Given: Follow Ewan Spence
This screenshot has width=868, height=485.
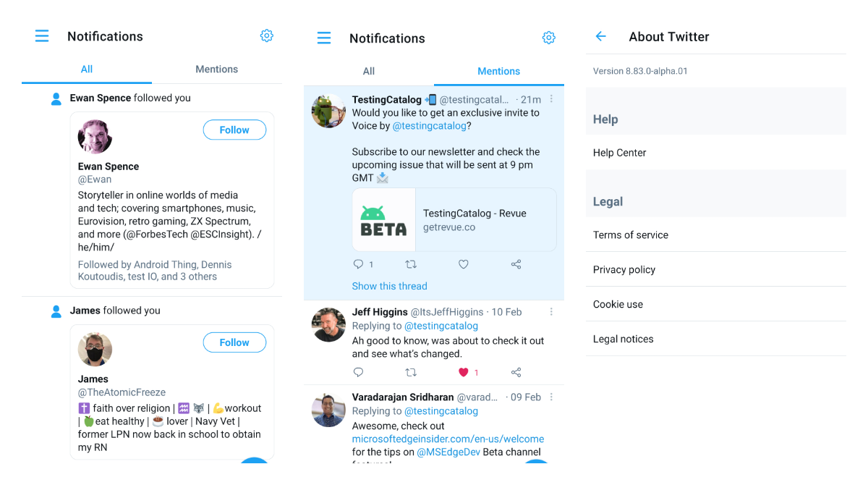Looking at the screenshot, I should coord(234,130).
